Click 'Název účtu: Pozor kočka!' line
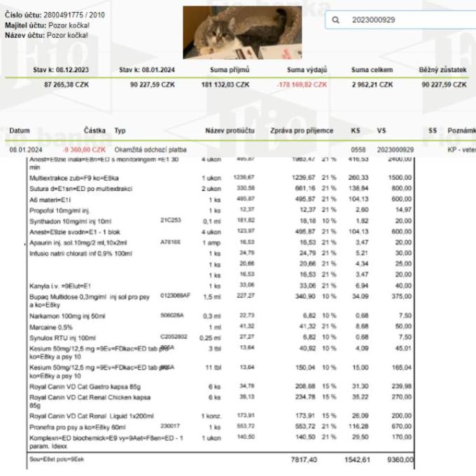The height and width of the screenshot is (476, 476). (46, 35)
